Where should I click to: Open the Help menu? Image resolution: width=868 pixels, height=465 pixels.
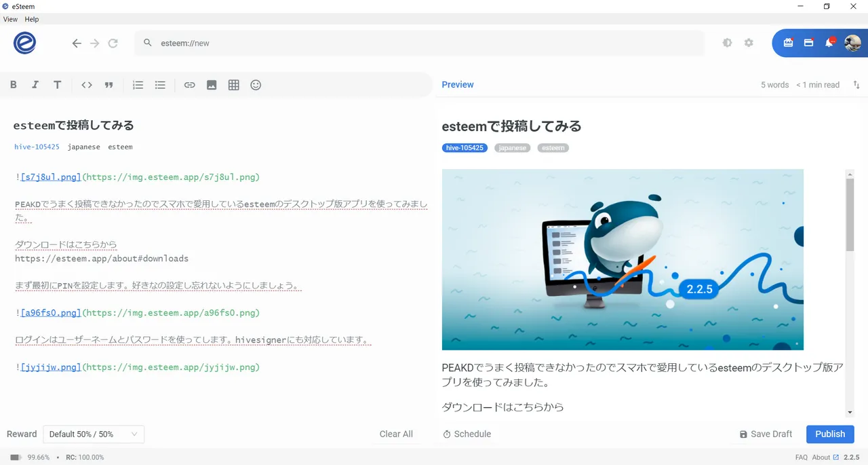coord(32,19)
